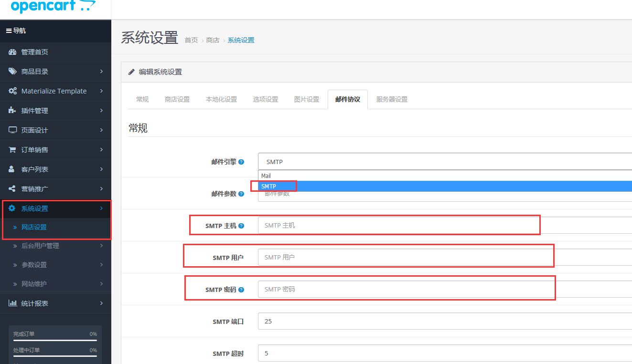Click the bar chart icon beside 统计报表
632x364 pixels.
click(13, 303)
